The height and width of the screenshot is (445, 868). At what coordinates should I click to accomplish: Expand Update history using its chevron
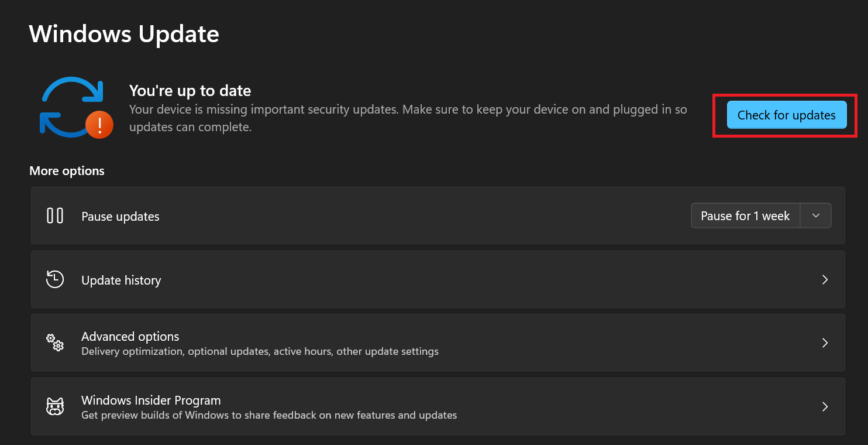point(825,280)
